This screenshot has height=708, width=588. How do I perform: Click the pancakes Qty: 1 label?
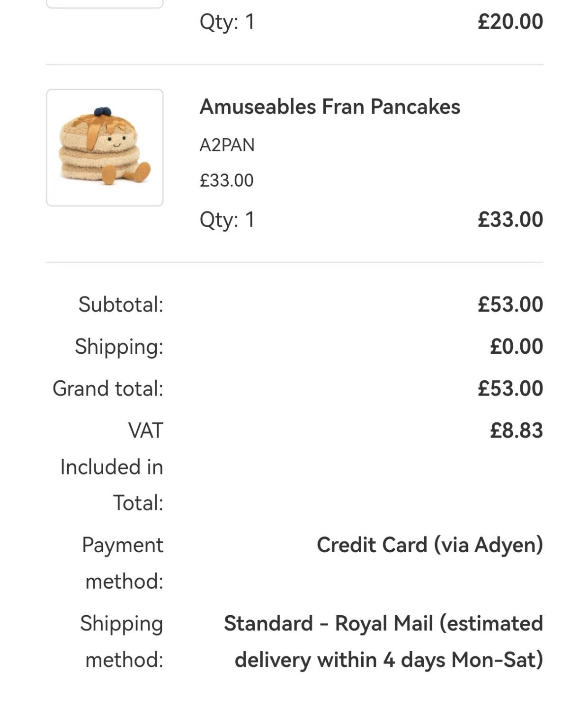click(x=227, y=220)
